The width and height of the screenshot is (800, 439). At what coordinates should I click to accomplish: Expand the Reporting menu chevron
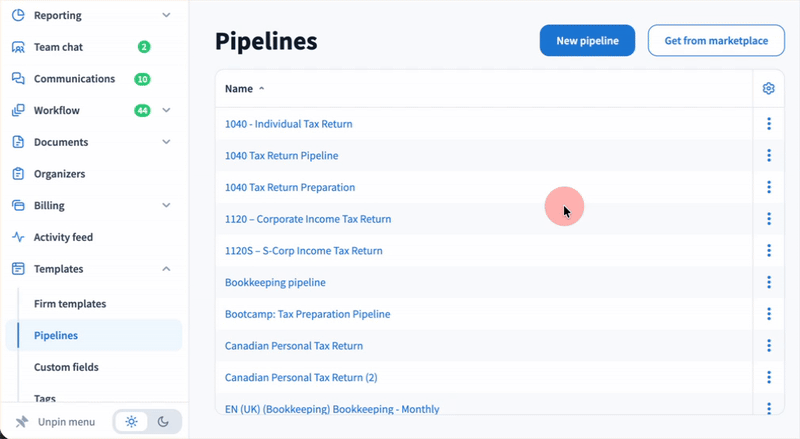pos(166,16)
